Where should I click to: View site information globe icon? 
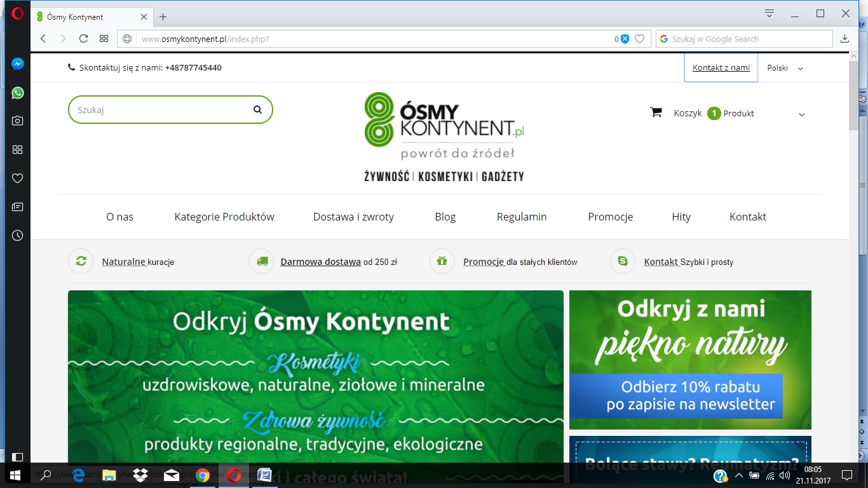[x=127, y=39]
